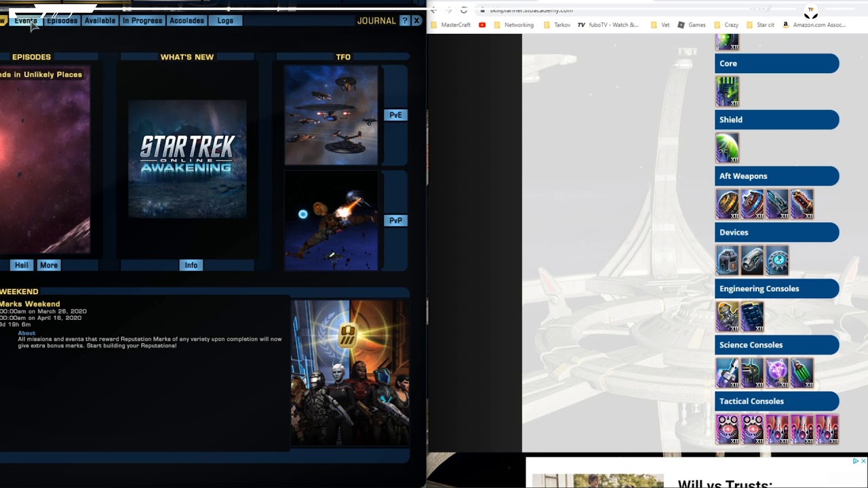Open the fuboTV bookmark

(x=608, y=25)
